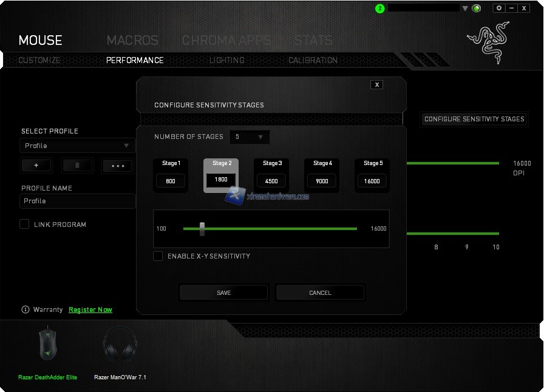The image size is (544, 392).
Task: Click the Stage 3 DPI value field
Action: click(x=271, y=181)
